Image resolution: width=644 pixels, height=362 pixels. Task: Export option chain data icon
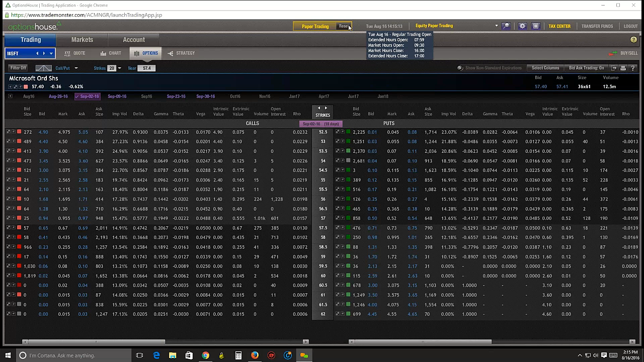coord(614,68)
